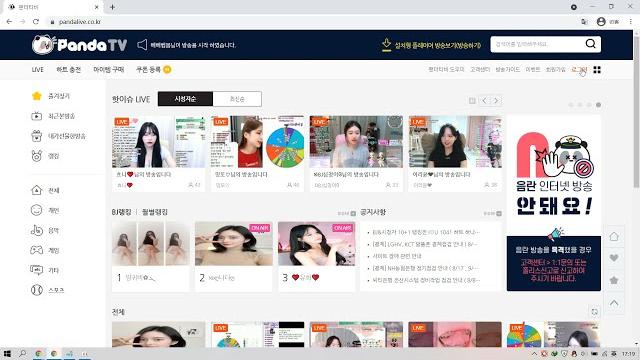Click the scroll-to-top arrow button
Image resolution: width=640 pixels, height=360 pixels.
click(x=613, y=303)
